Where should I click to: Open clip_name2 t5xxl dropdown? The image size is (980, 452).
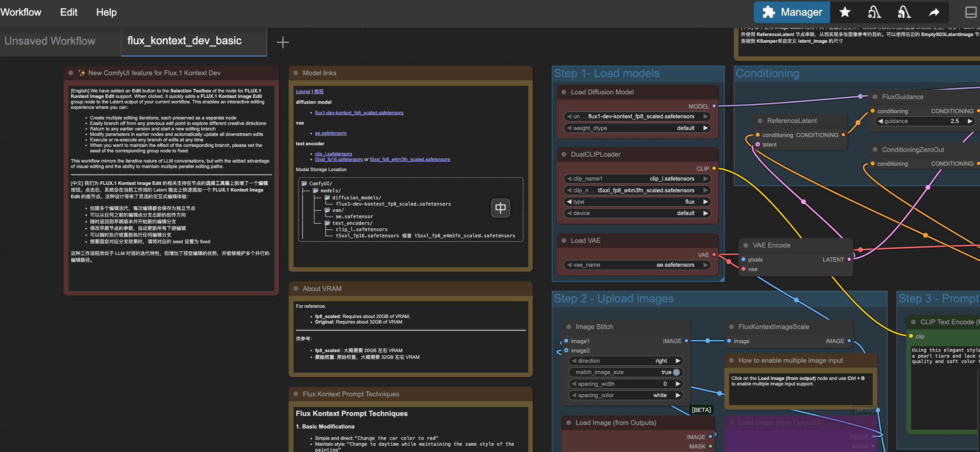click(x=637, y=190)
